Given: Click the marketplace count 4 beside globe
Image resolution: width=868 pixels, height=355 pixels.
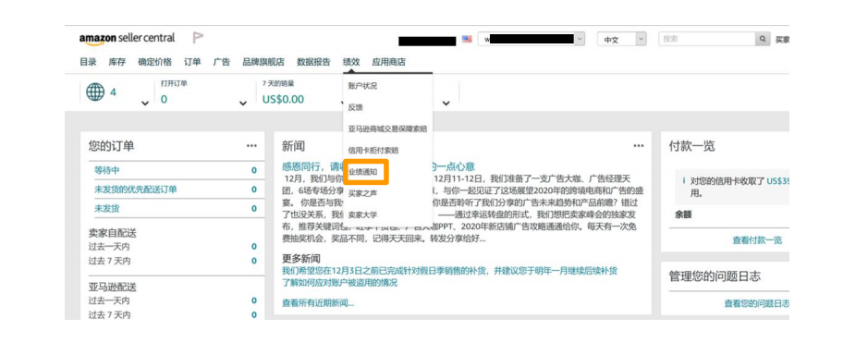Looking at the screenshot, I should coord(113,92).
